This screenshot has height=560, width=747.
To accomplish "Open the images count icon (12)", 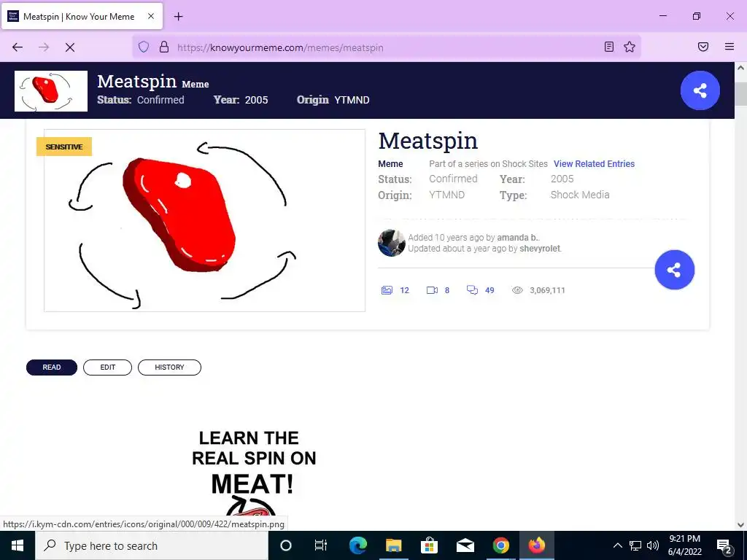I will pos(387,290).
